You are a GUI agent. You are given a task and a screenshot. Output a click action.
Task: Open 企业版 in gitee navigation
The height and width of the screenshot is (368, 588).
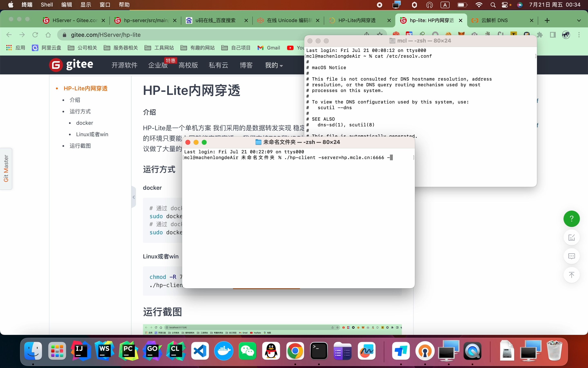click(158, 65)
